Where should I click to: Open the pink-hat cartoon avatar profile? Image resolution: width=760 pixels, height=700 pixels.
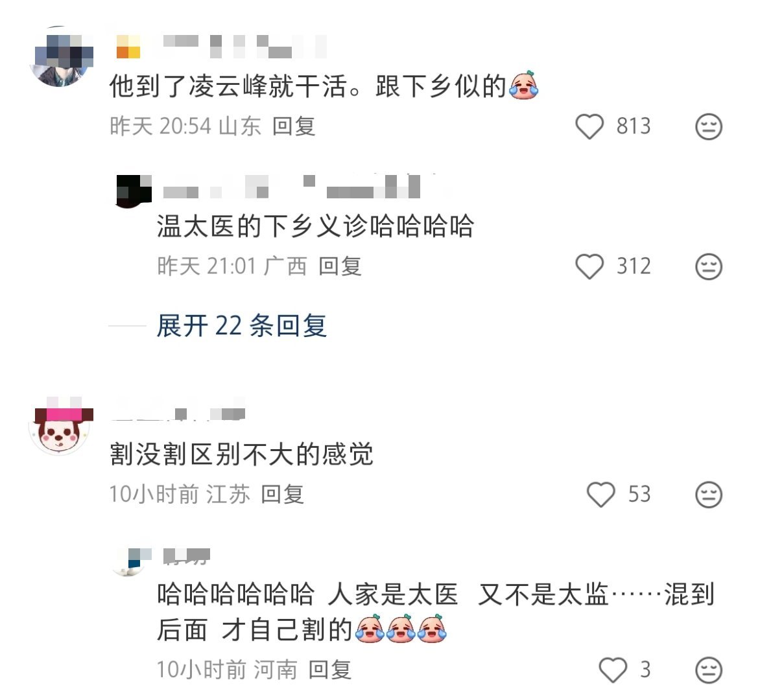61,425
